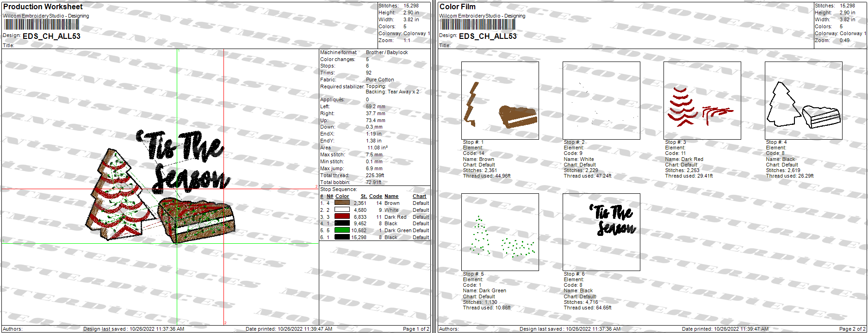
Task: Click the barcode on the Production Worksheet page
Action: [41, 25]
